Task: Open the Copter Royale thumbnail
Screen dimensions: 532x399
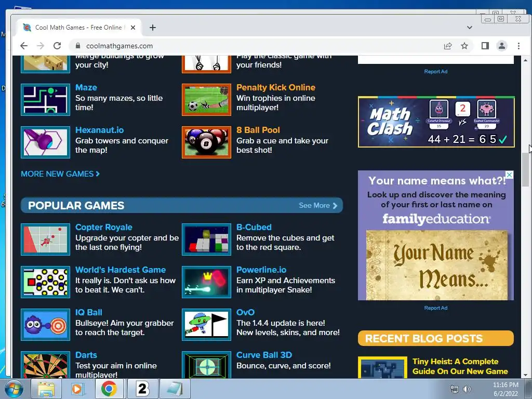Action: (46, 240)
